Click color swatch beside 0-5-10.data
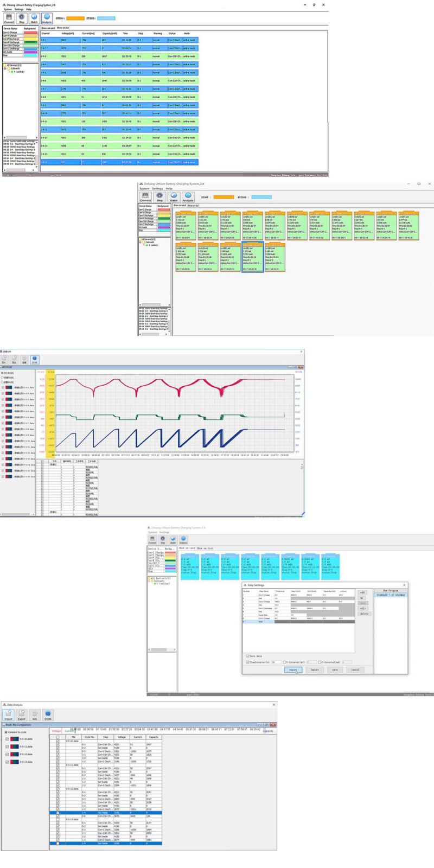 pos(15,739)
